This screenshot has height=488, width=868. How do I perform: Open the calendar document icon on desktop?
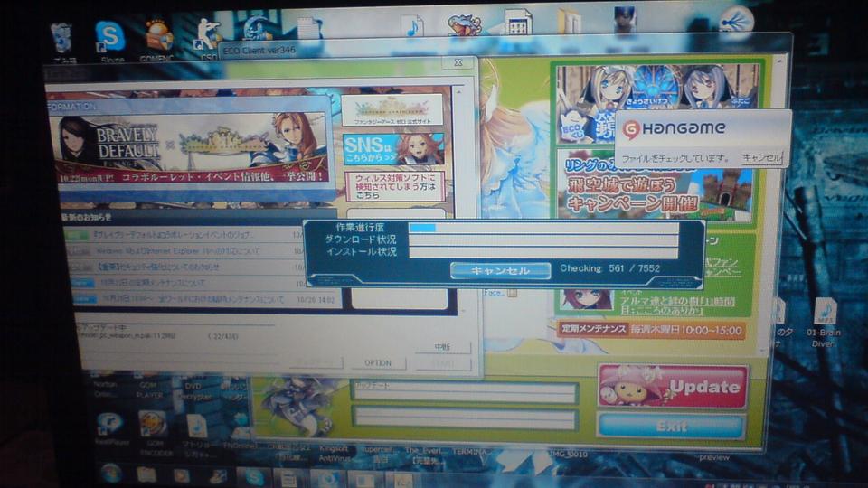pos(518,23)
